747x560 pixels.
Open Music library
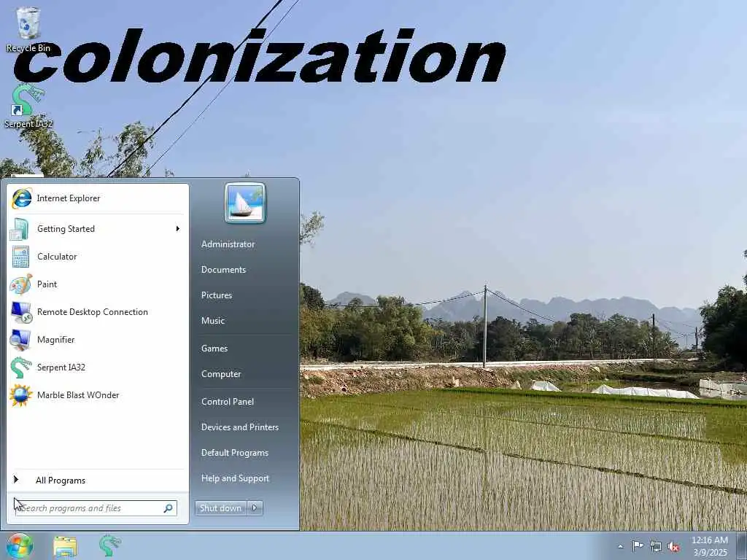(x=213, y=321)
